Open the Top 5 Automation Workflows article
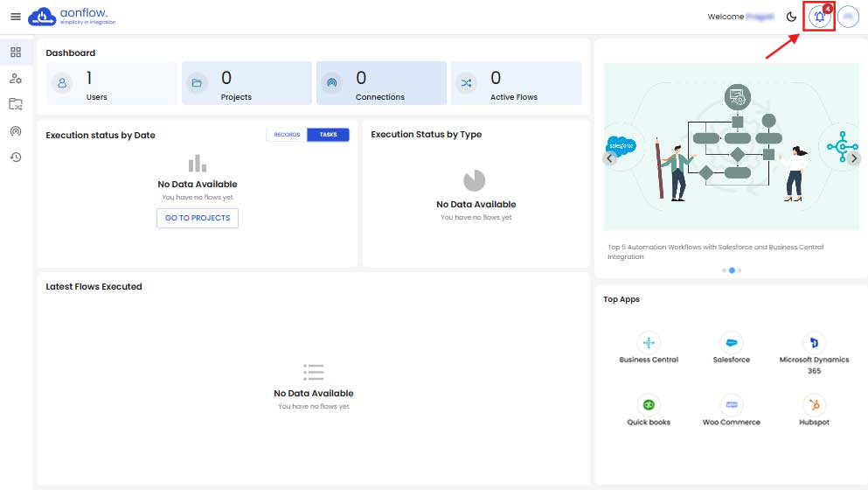This screenshot has width=868, height=490. pos(715,252)
